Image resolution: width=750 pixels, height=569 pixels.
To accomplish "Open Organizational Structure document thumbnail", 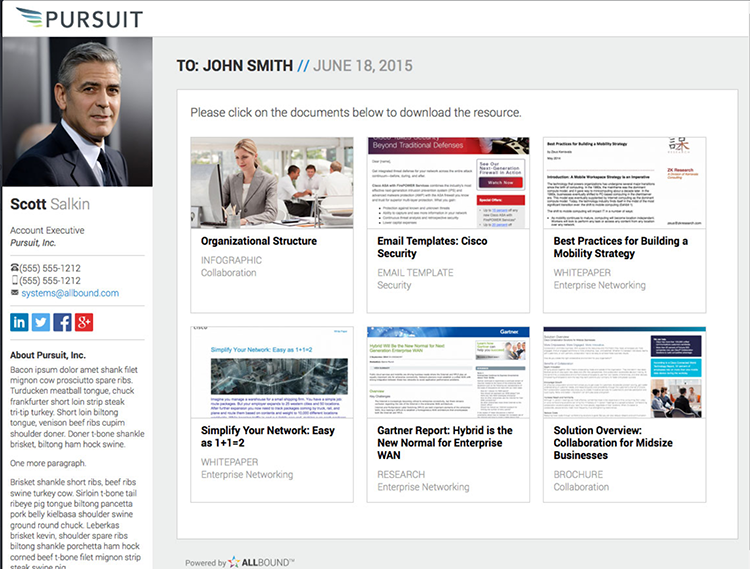I will [272, 183].
